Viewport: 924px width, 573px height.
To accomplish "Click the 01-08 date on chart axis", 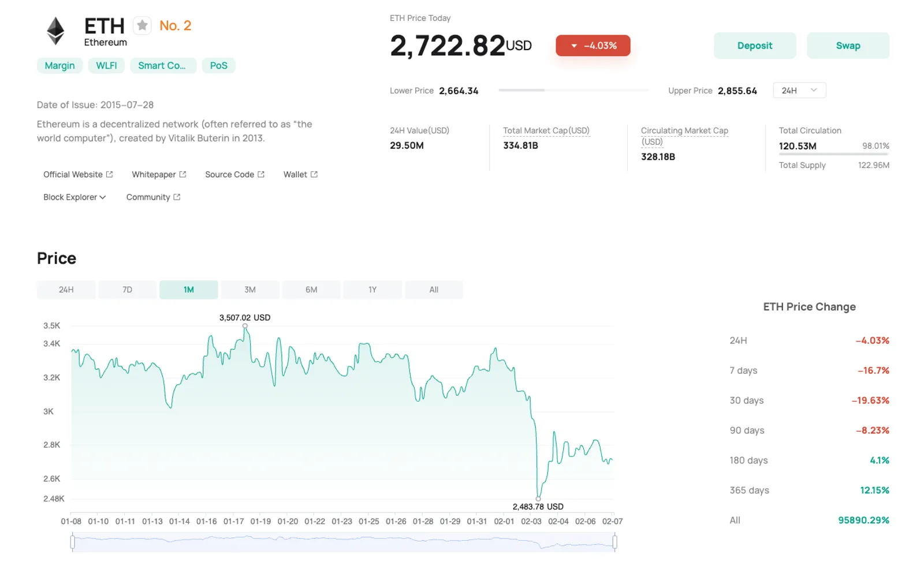I will (71, 522).
